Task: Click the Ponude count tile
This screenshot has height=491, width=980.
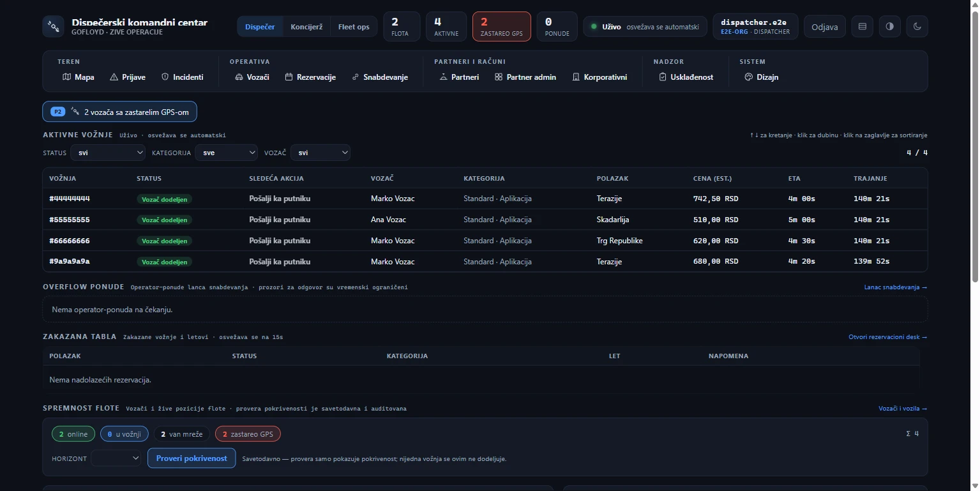Action: click(557, 27)
